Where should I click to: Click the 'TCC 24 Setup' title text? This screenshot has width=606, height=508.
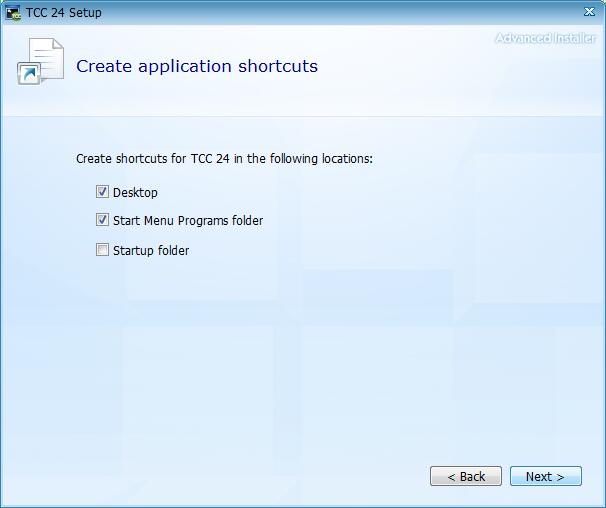point(64,13)
